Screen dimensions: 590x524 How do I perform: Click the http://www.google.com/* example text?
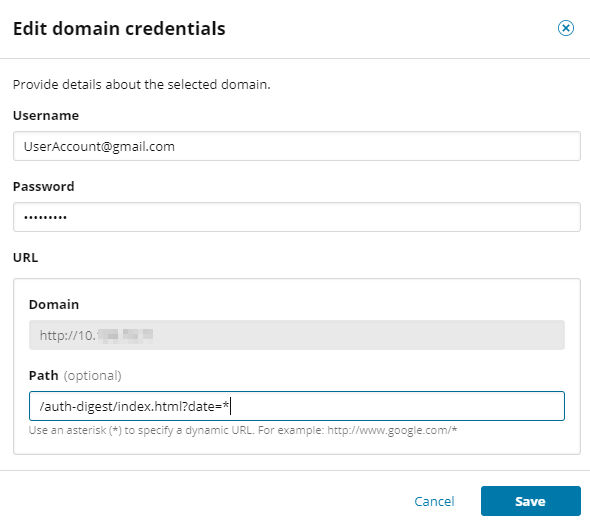click(392, 430)
